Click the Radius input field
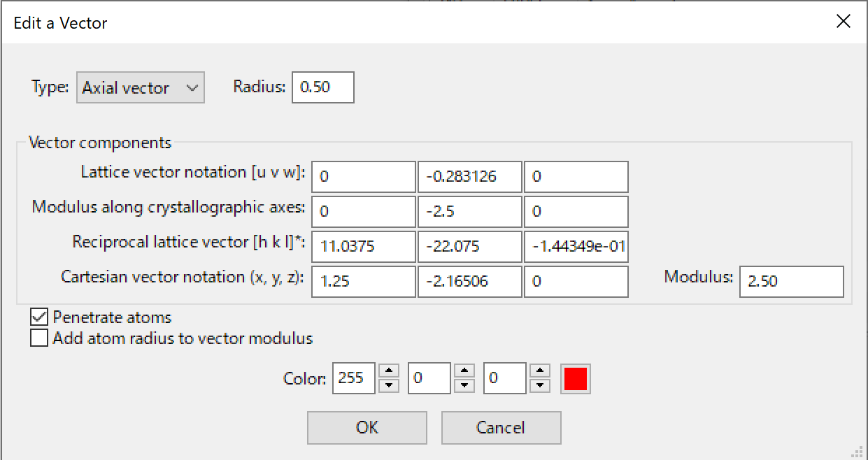Viewport: 868px width, 460px height. 322,88
